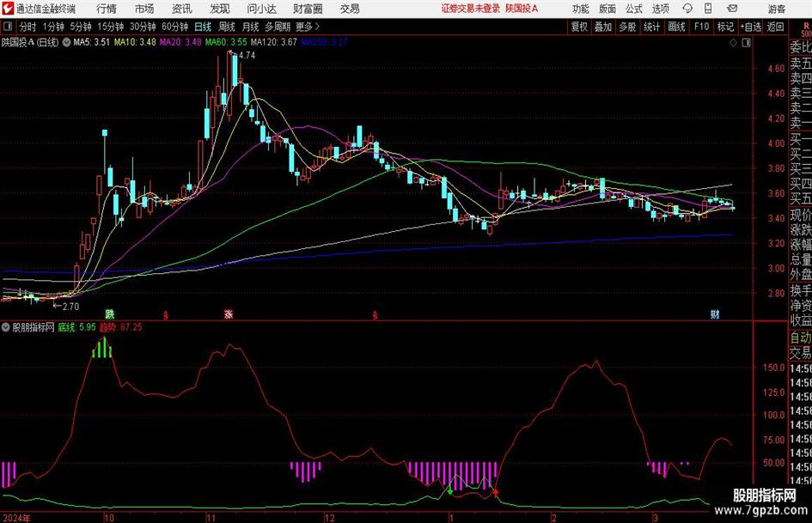Click the 陕国投A stock name in top bar
The width and height of the screenshot is (812, 523).
pyautogui.click(x=522, y=9)
